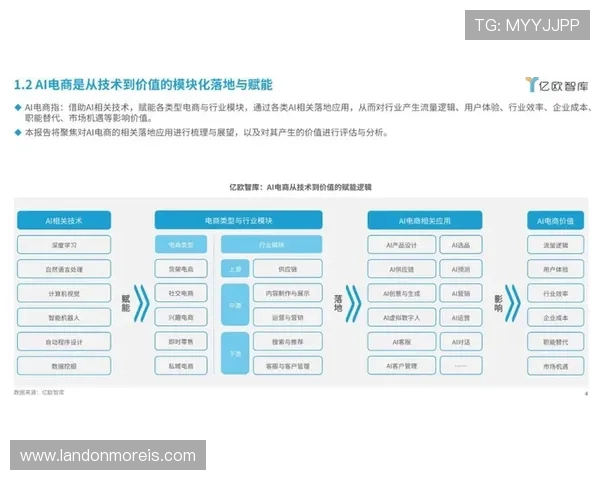Screen dimensions: 600x480
Task: Click the 数据来源：亿欧智库 footnote
Action: (39, 392)
